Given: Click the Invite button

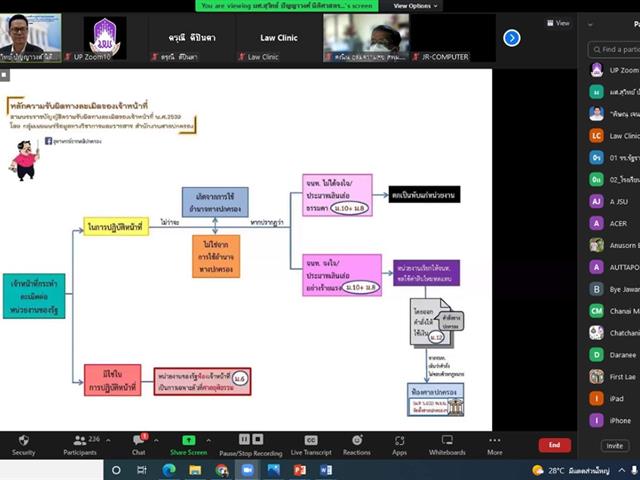Looking at the screenshot, I should click(x=614, y=446).
